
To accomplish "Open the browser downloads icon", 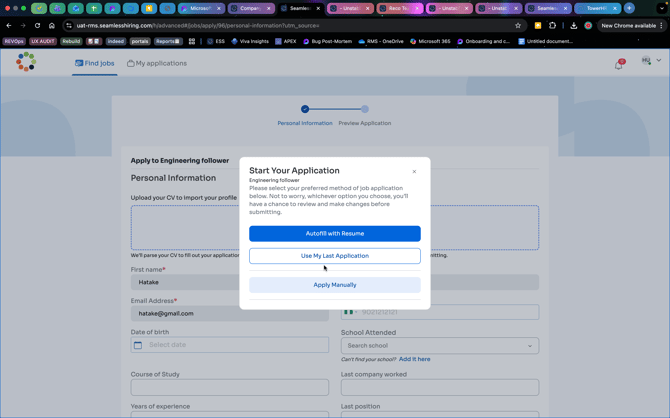I will coord(574,26).
